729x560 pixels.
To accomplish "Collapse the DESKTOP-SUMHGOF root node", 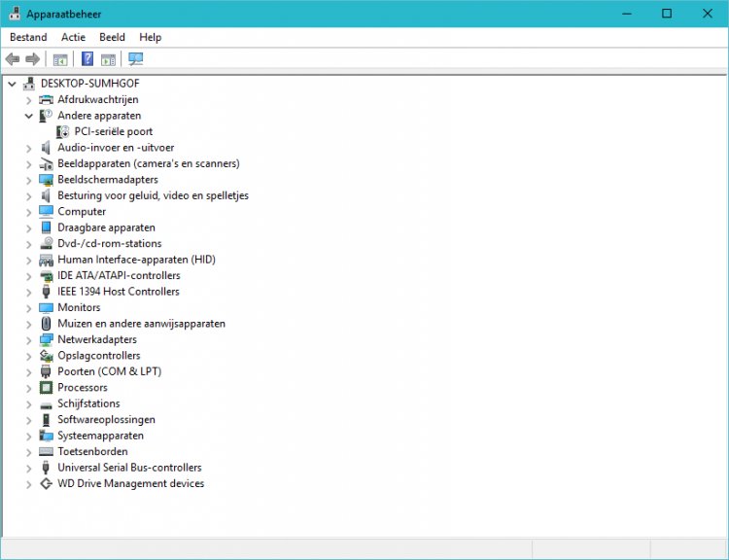I will click(x=12, y=84).
